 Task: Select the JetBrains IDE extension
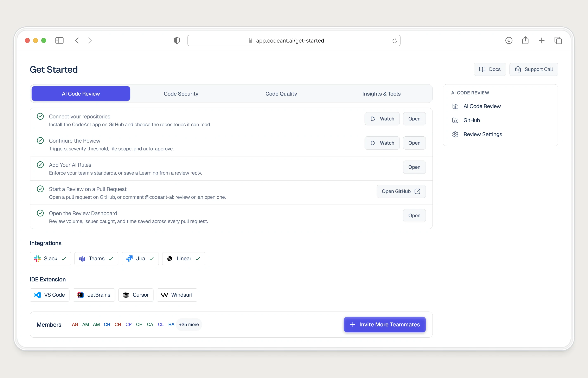[94, 295]
